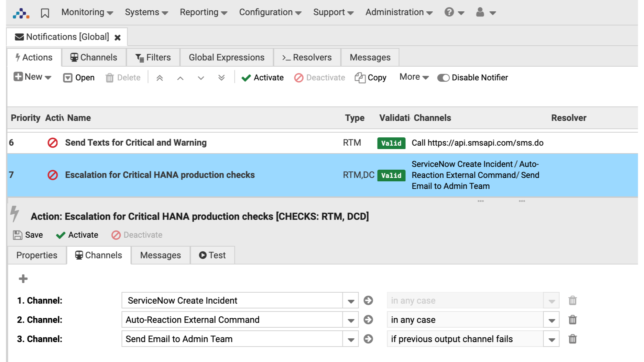Move action down one priority
644x362 pixels.
click(x=201, y=78)
